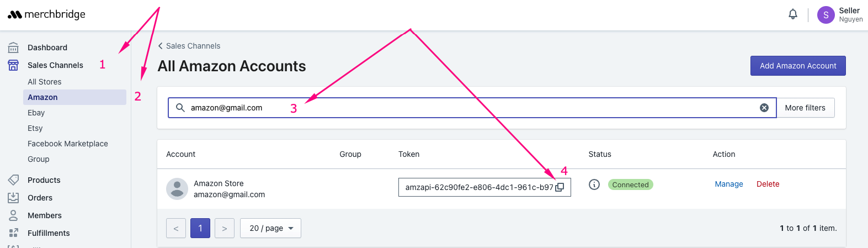Copy the Amazon API token

pyautogui.click(x=560, y=187)
